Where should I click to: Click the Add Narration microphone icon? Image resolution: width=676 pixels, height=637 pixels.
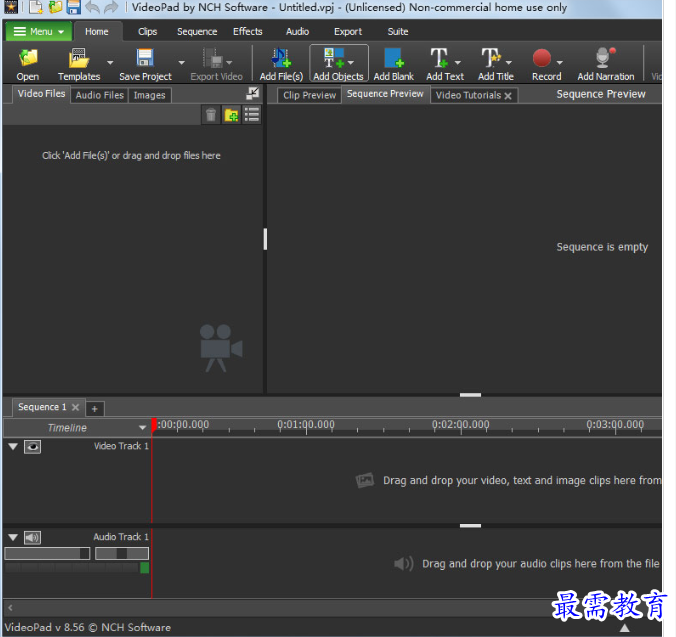point(605,59)
